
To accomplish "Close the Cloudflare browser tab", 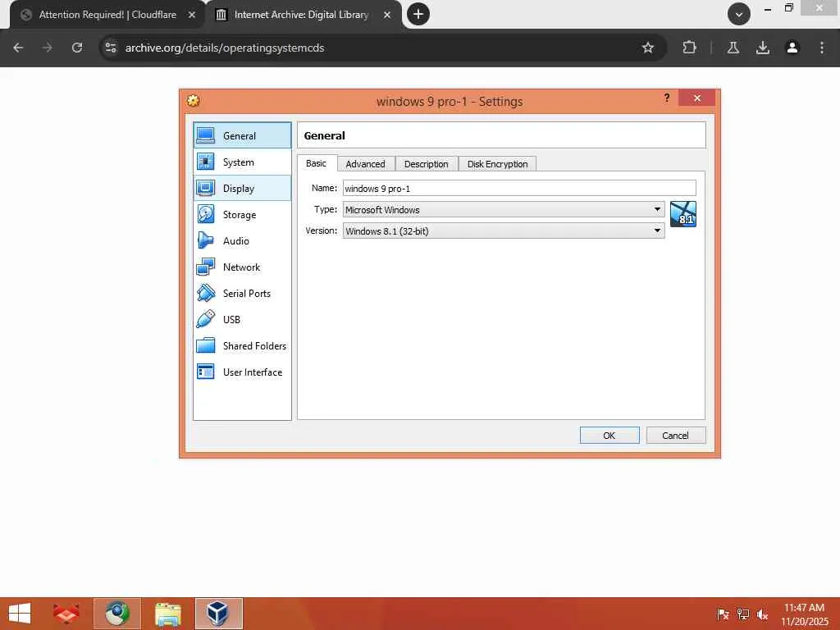I will [x=192, y=15].
